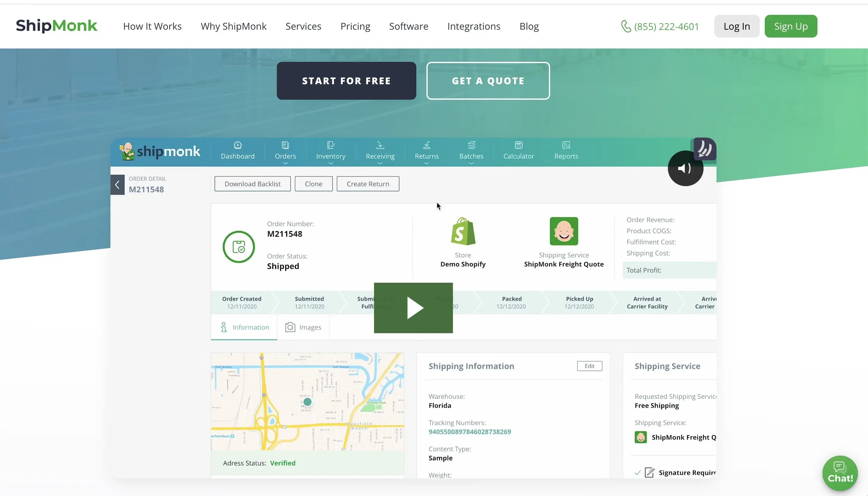The height and width of the screenshot is (496, 868).
Task: Click the Download Backlist button
Action: click(x=253, y=184)
